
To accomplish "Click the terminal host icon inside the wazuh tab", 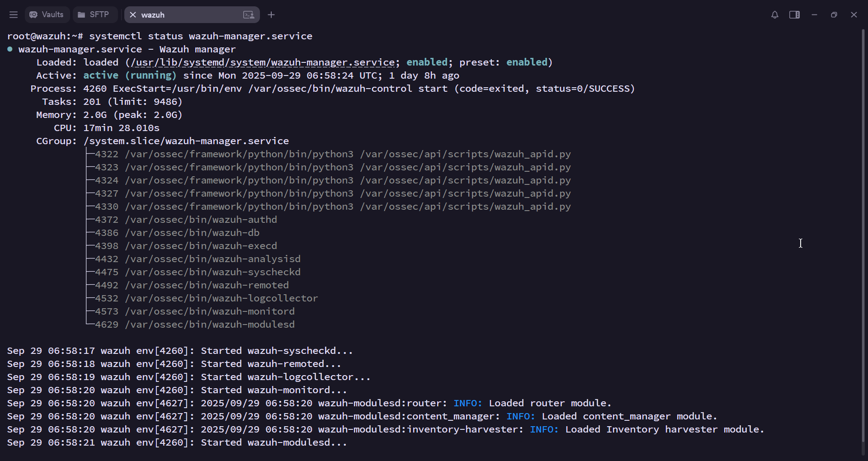I will tap(249, 15).
